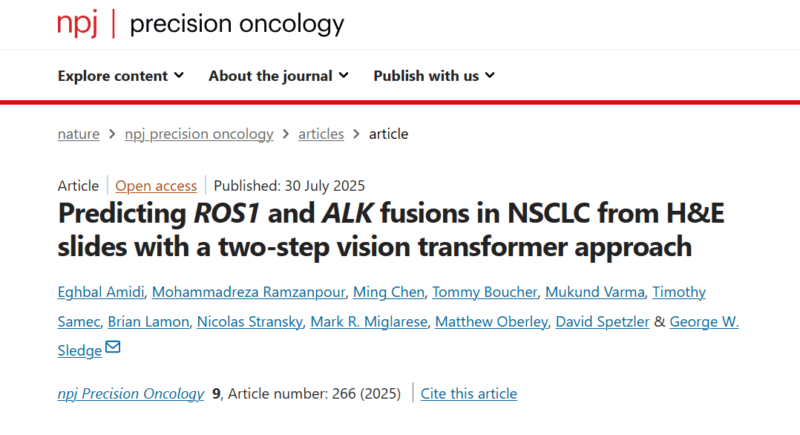Open npj precision oncology breadcrumb link
Image resolution: width=800 pixels, height=435 pixels.
click(199, 134)
